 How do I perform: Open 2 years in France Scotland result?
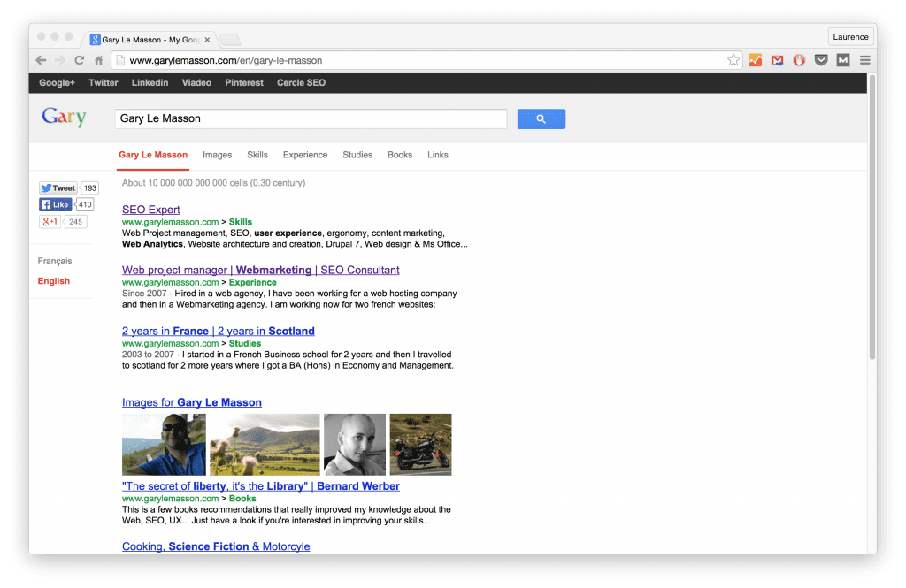pos(219,331)
